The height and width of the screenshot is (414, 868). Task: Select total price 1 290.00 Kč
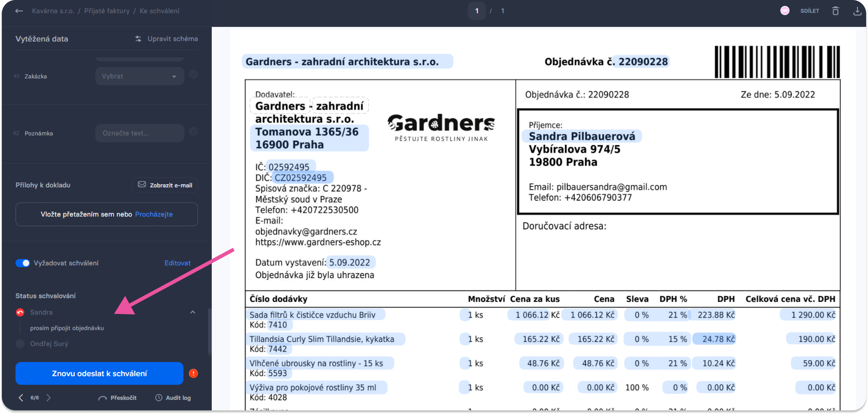pyautogui.click(x=808, y=315)
